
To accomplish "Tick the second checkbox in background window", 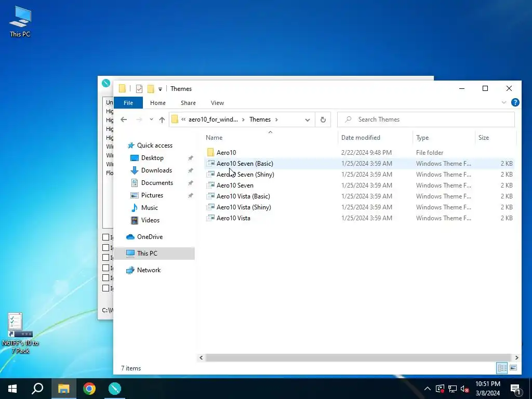I will (106, 248).
